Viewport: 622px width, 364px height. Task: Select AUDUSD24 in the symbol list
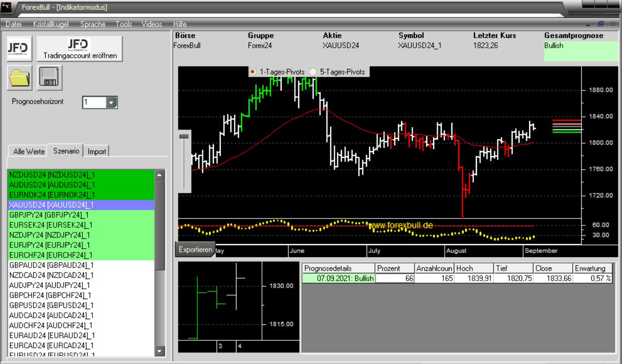click(81, 184)
